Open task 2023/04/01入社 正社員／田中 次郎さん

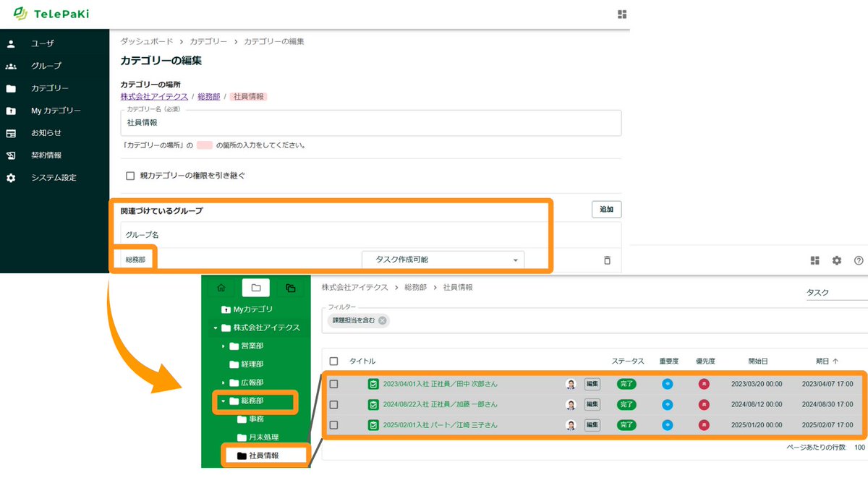pos(440,384)
